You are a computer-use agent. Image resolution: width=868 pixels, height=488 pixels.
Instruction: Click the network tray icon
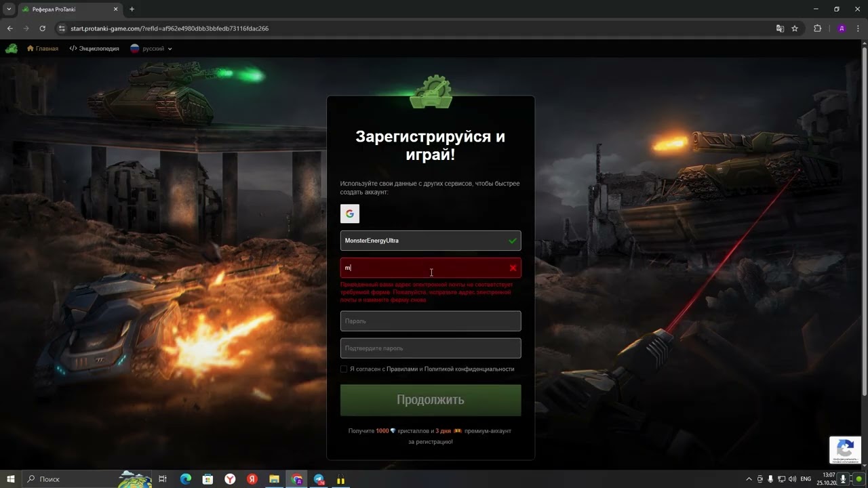tap(782, 479)
